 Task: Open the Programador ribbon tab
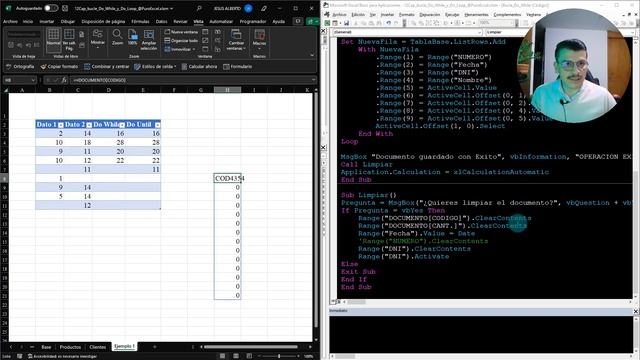tap(253, 21)
